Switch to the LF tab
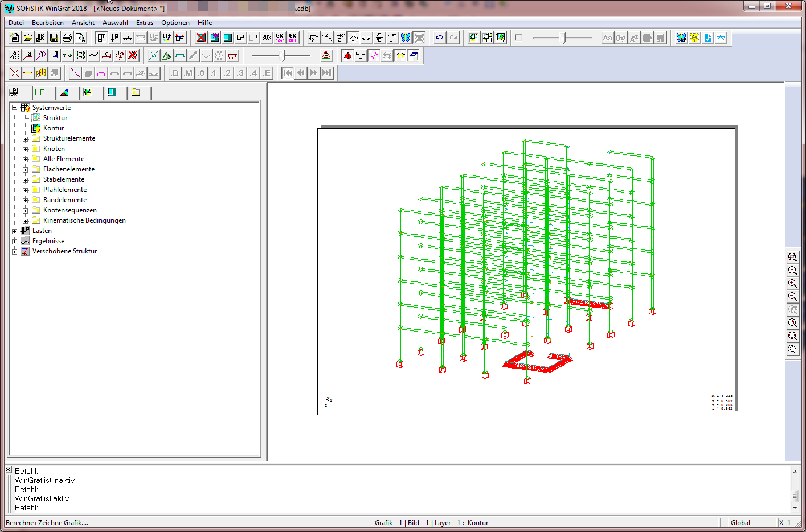806x532 pixels. click(x=39, y=92)
